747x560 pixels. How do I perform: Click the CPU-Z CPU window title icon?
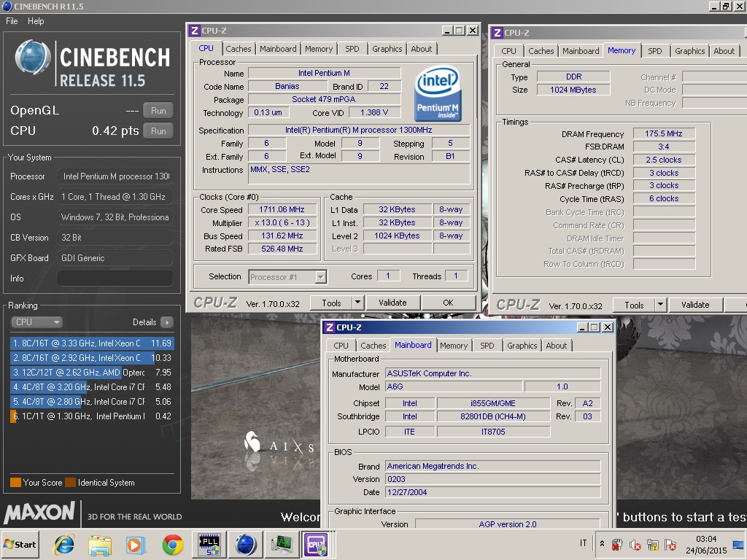(194, 31)
